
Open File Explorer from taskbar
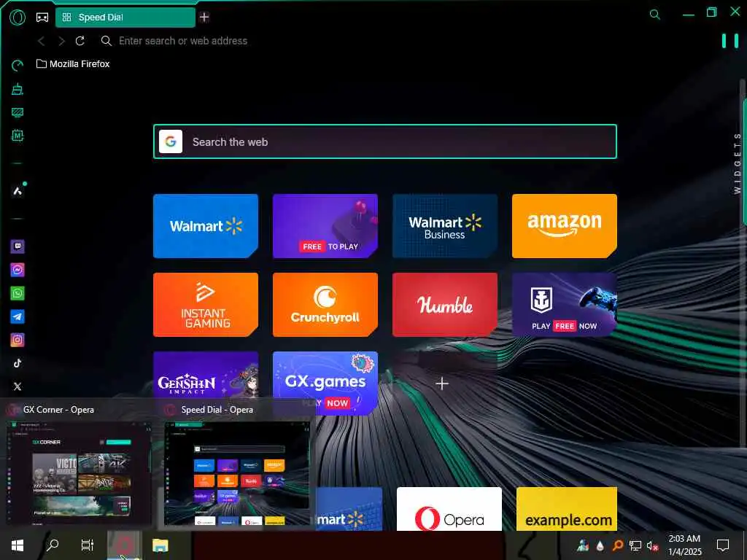[x=160, y=545]
